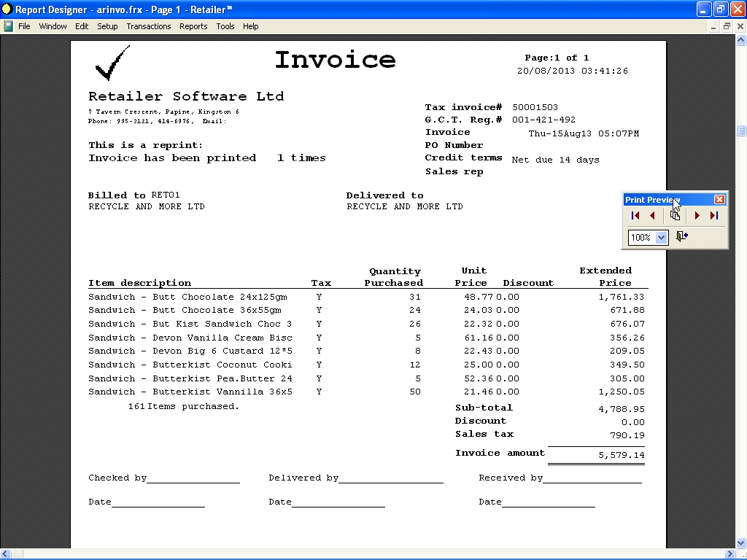Open the File menu
This screenshot has width=747, height=560.
click(24, 26)
